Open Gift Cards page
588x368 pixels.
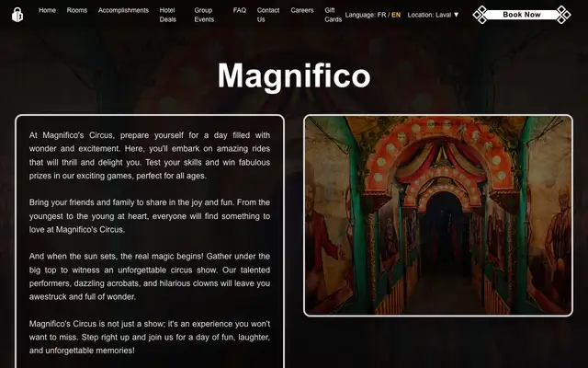[x=333, y=15]
